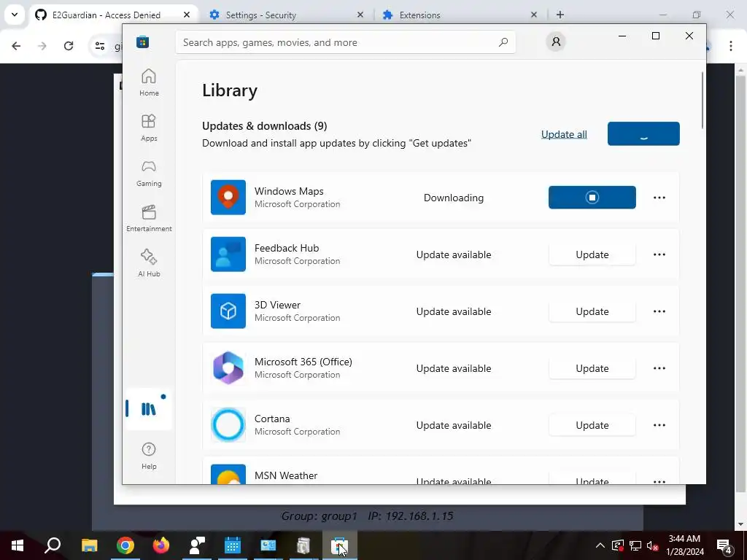Close the Extensions browser tab
Screen dimensions: 747x560
[534, 15]
